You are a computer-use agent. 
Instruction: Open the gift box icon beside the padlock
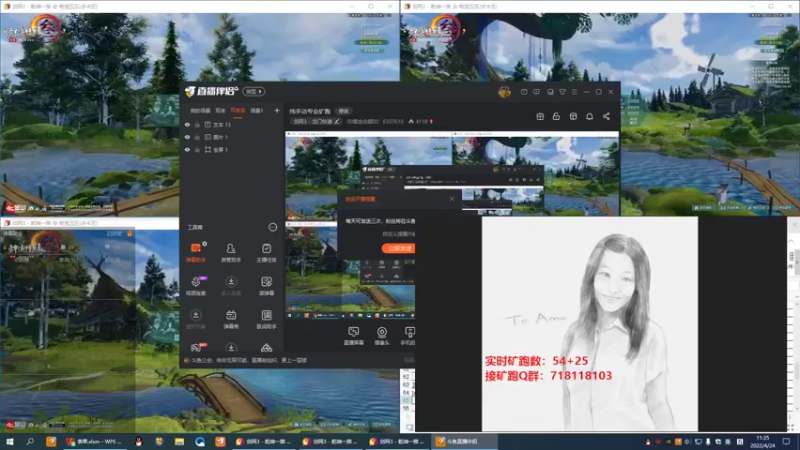tap(540, 116)
